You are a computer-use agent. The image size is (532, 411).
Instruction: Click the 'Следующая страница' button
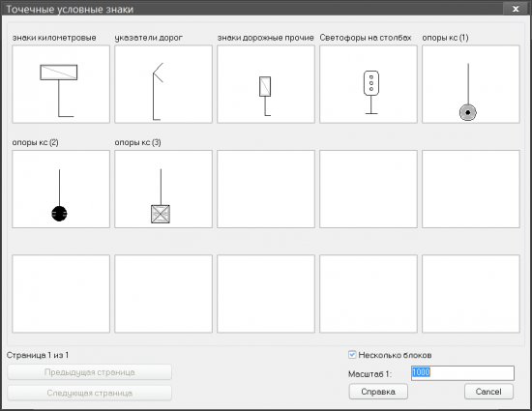[x=90, y=393]
